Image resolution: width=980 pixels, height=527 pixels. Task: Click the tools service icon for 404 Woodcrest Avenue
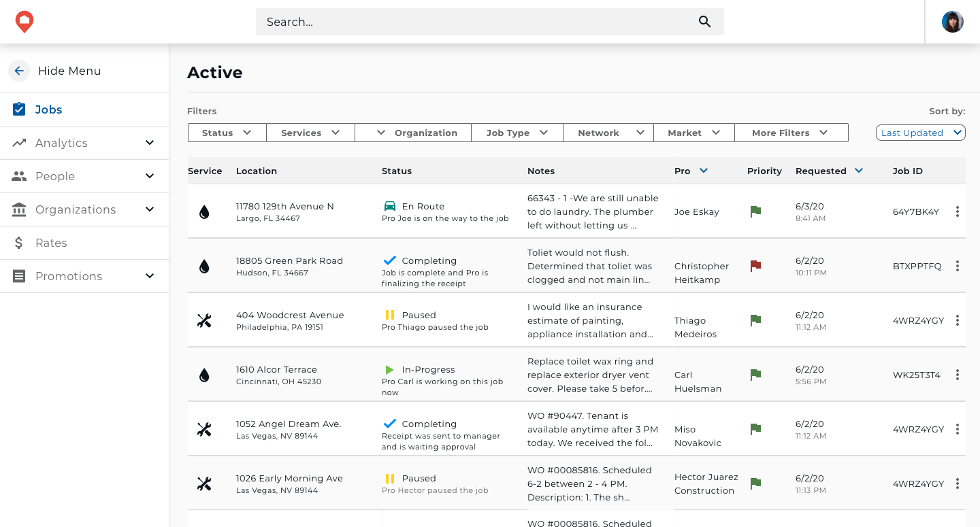[x=204, y=320]
